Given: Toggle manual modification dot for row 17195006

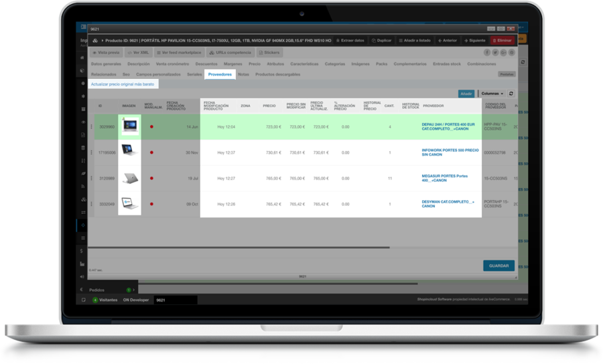Looking at the screenshot, I should [x=151, y=153].
